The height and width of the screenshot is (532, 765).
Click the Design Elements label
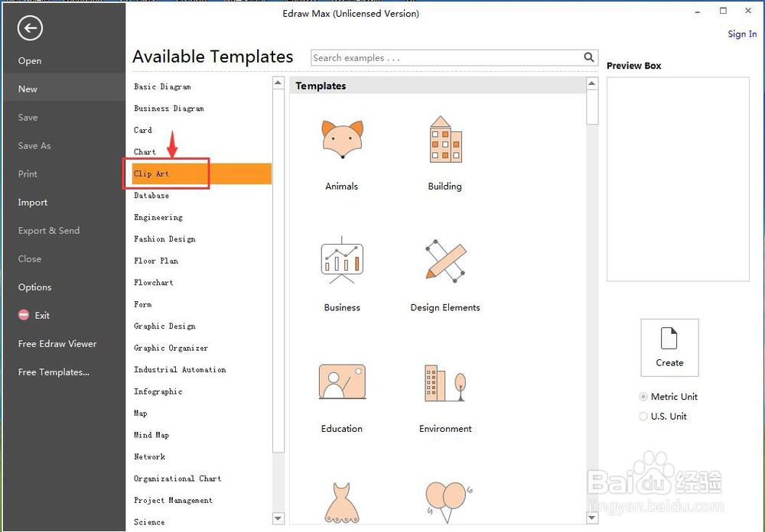point(445,308)
